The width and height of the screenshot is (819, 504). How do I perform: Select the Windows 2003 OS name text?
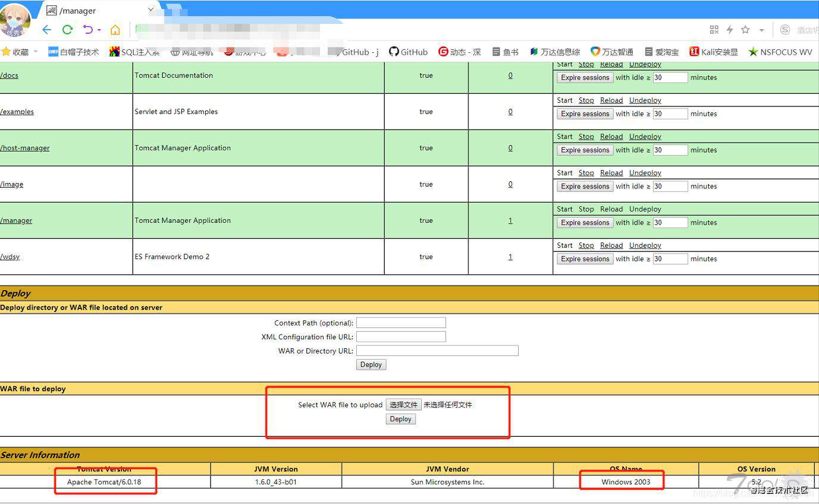point(626,482)
